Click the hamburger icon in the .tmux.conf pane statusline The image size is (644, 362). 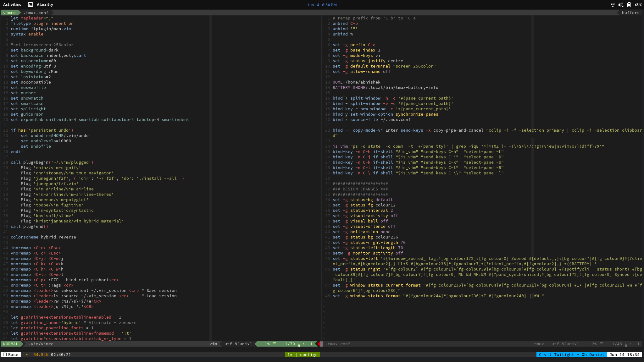click(601, 344)
